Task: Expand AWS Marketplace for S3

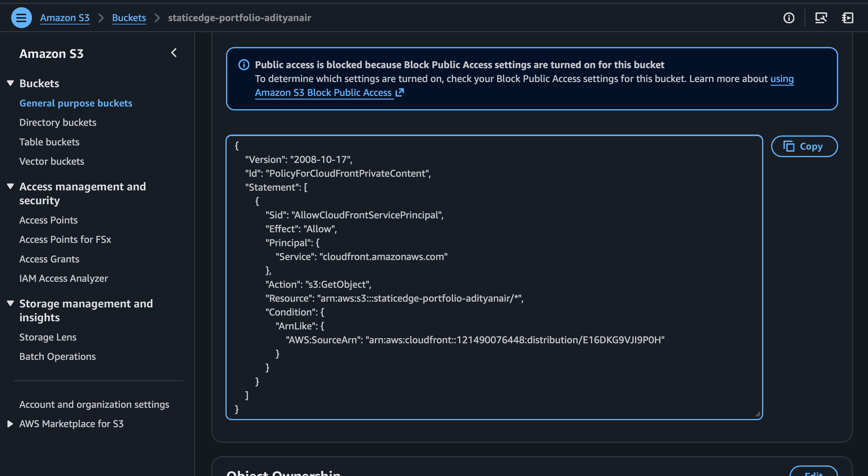Action: pos(10,424)
